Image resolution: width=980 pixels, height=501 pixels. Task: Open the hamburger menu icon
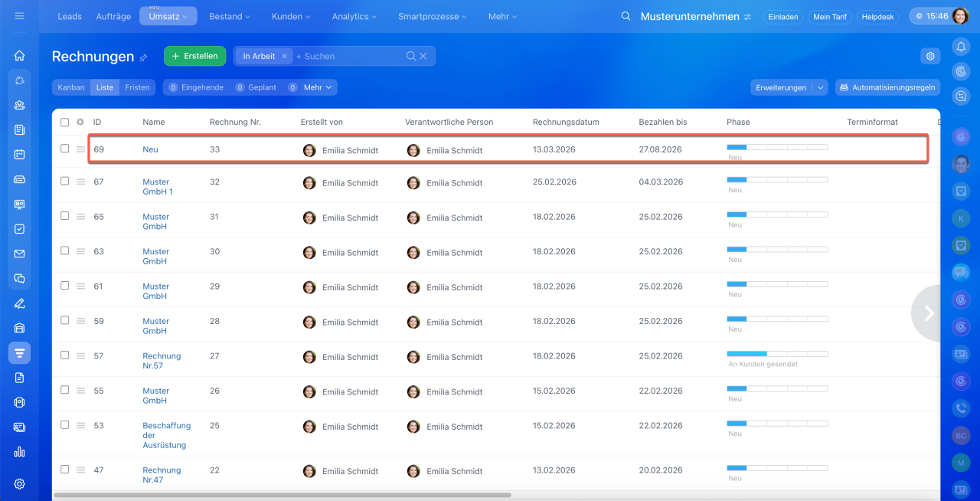click(19, 16)
